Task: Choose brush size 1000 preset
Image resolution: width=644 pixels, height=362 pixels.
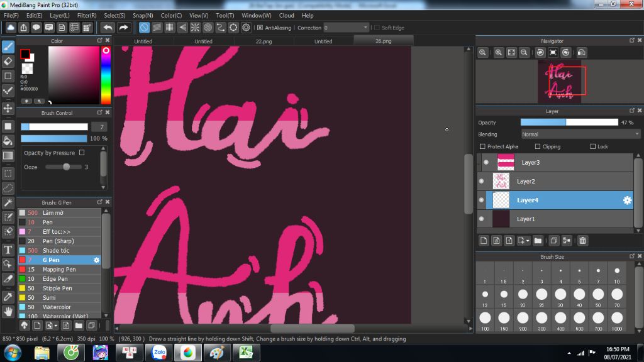Action: pyautogui.click(x=617, y=321)
